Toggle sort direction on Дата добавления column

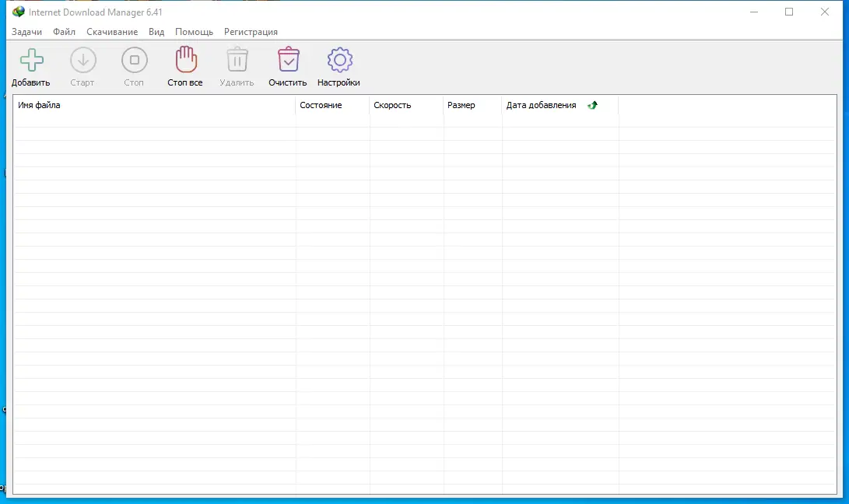click(592, 105)
